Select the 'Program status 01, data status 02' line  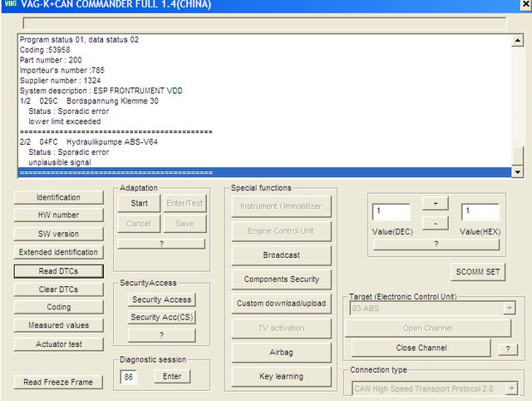click(x=80, y=40)
